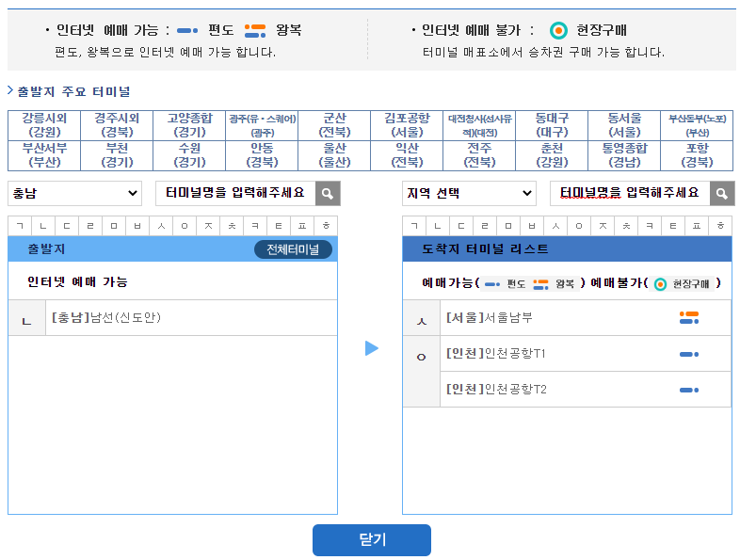Select the 부천(경기) terminal
Viewport: 740px width, 560px height.
(x=117, y=155)
